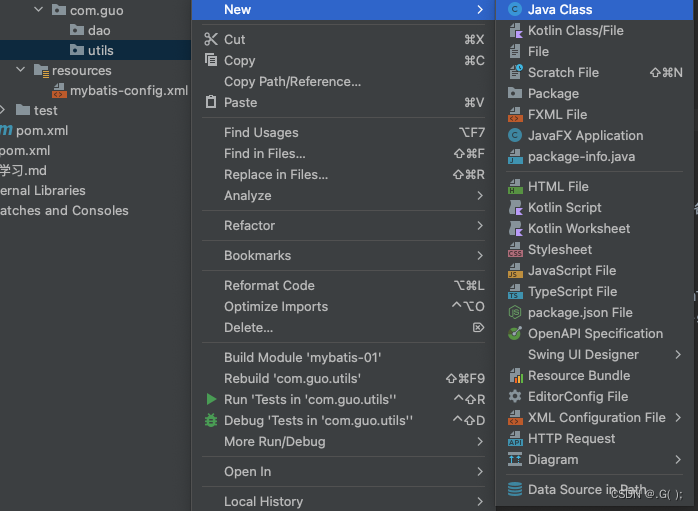Select Find in Files... menu entry
Screen dimensions: 698x511
(343, 154)
